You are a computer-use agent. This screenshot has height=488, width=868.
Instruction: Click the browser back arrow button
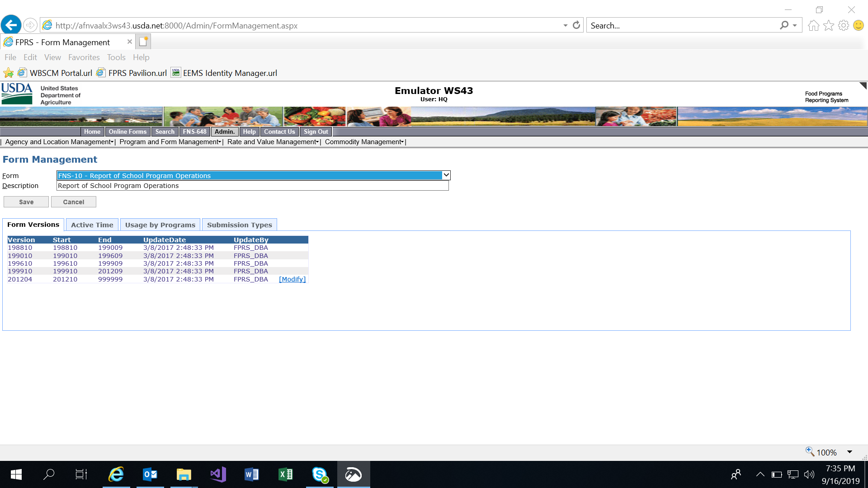[x=11, y=25]
